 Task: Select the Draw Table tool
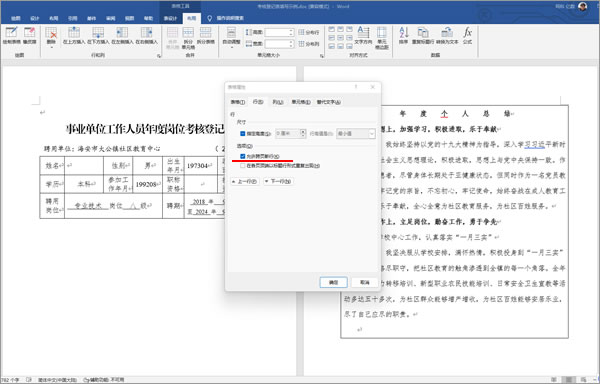(x=11, y=35)
